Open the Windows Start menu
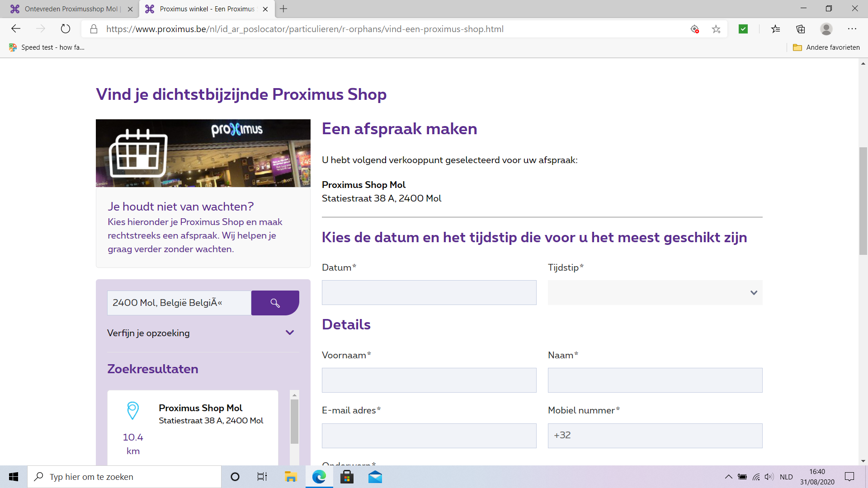Viewport: 868px width, 488px height. [x=14, y=477]
